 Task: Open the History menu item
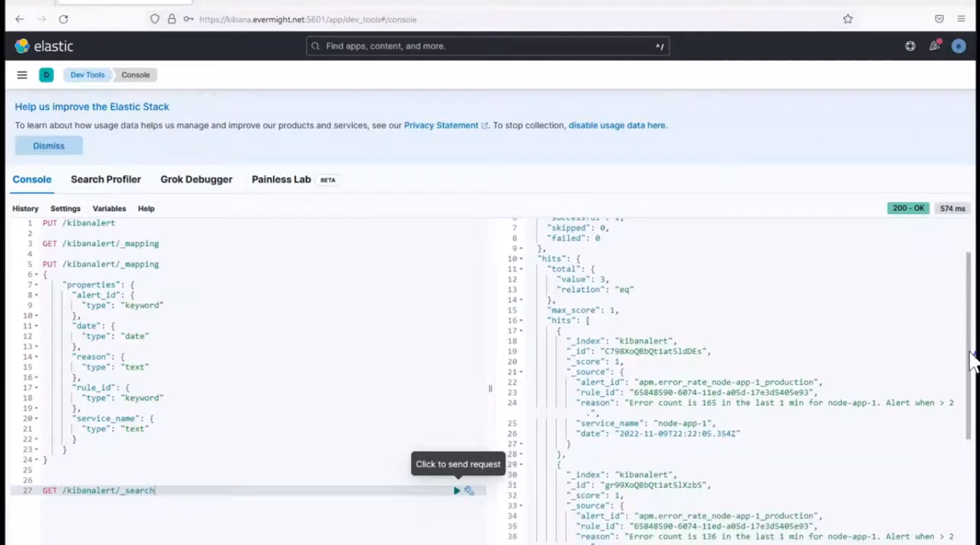click(25, 208)
